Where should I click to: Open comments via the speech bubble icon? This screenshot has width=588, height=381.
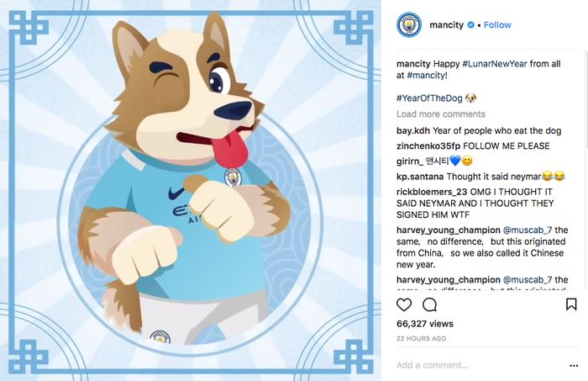click(430, 304)
